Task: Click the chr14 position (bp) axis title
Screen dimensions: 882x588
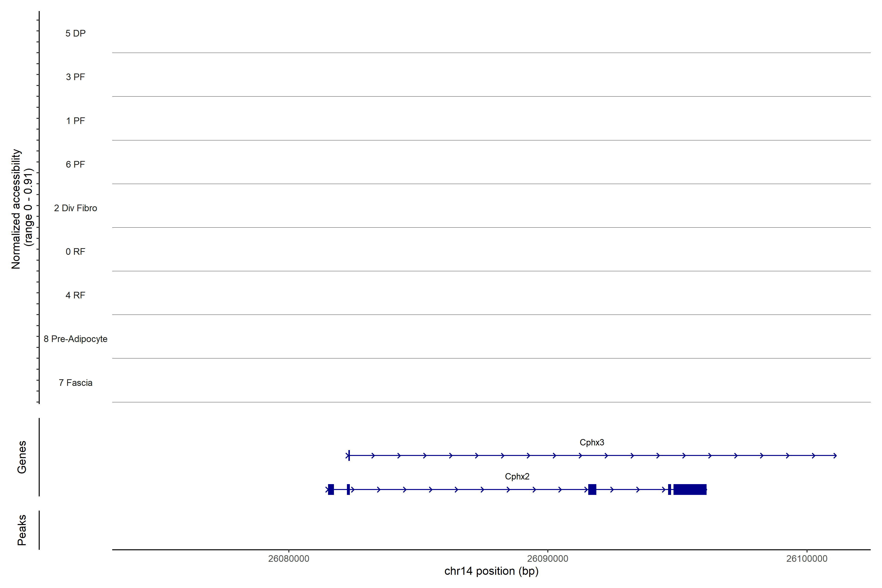Action: click(x=491, y=571)
